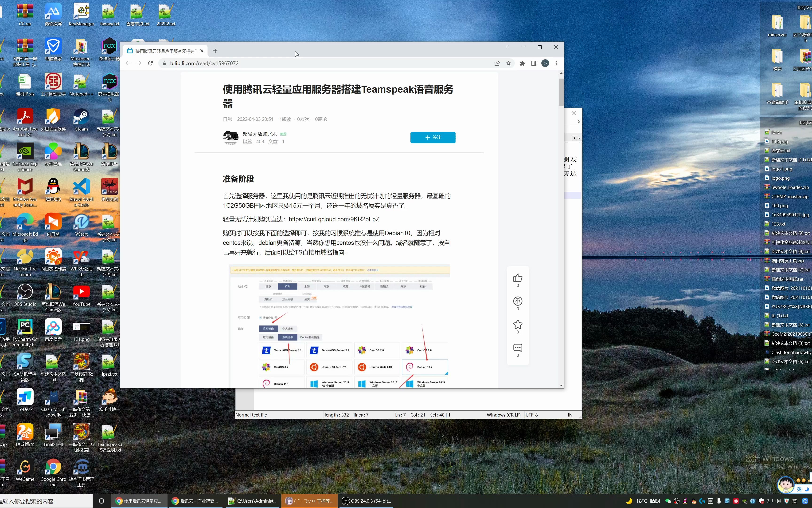Click the share page icon in address bar
Viewport: 812px width, 508px height.
pos(497,63)
